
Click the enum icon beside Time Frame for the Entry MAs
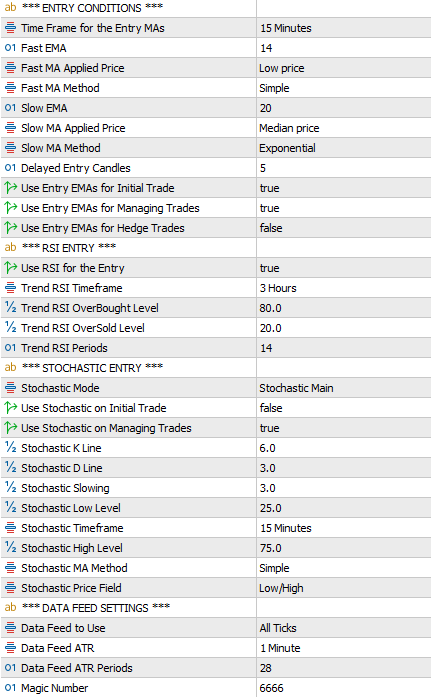(x=10, y=28)
